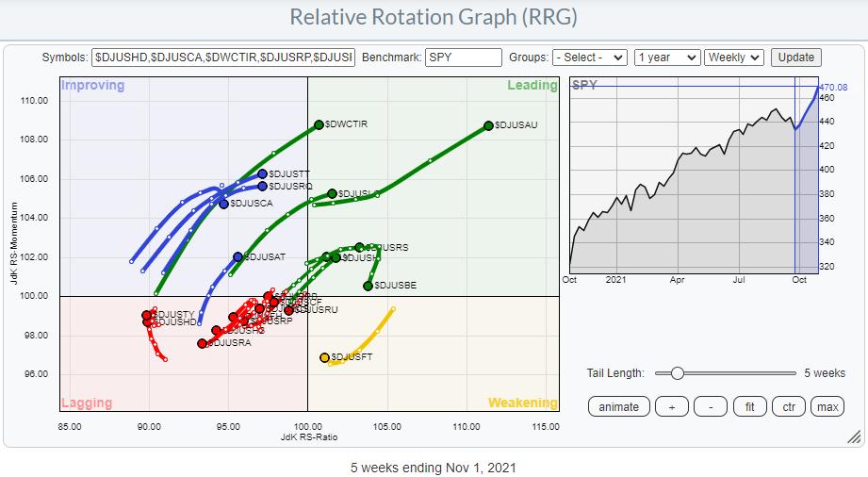This screenshot has width=868, height=477.
Task: Select the blue $DJUSAT data point
Action: pyautogui.click(x=237, y=256)
